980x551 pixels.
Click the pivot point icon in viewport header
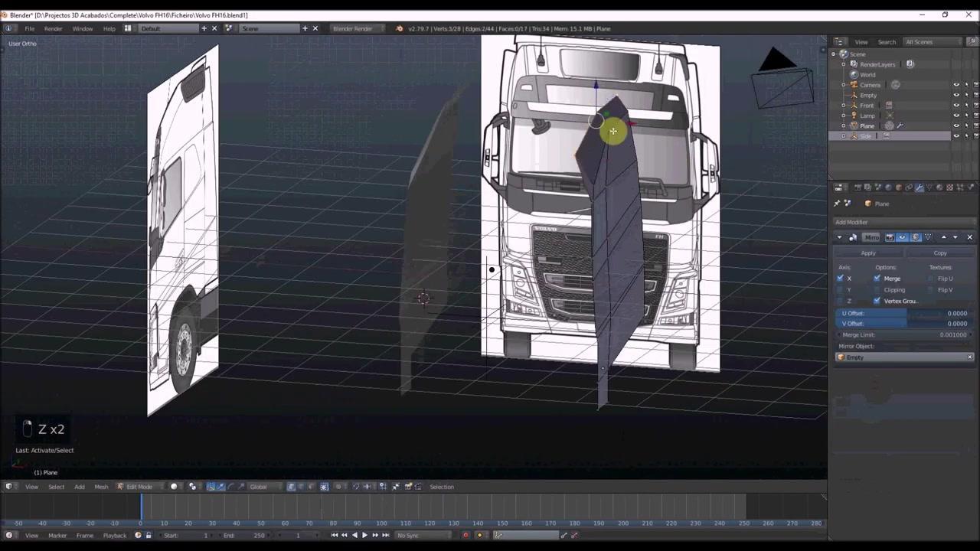tap(192, 487)
